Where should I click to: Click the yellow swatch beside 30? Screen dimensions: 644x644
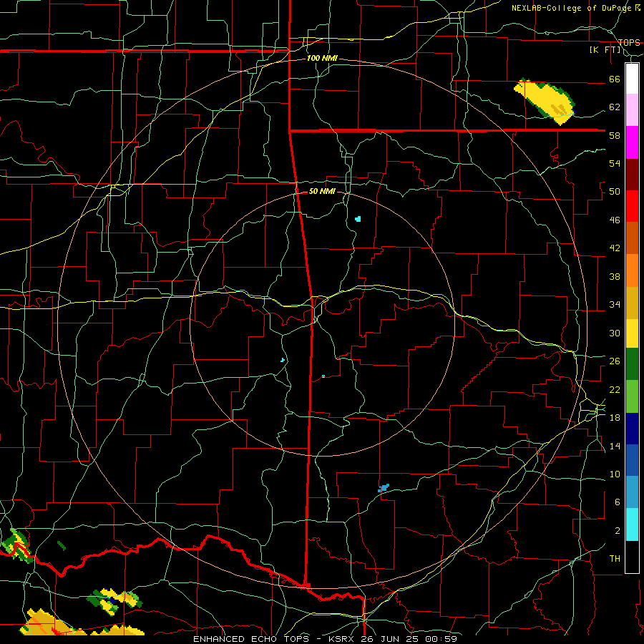(632, 333)
